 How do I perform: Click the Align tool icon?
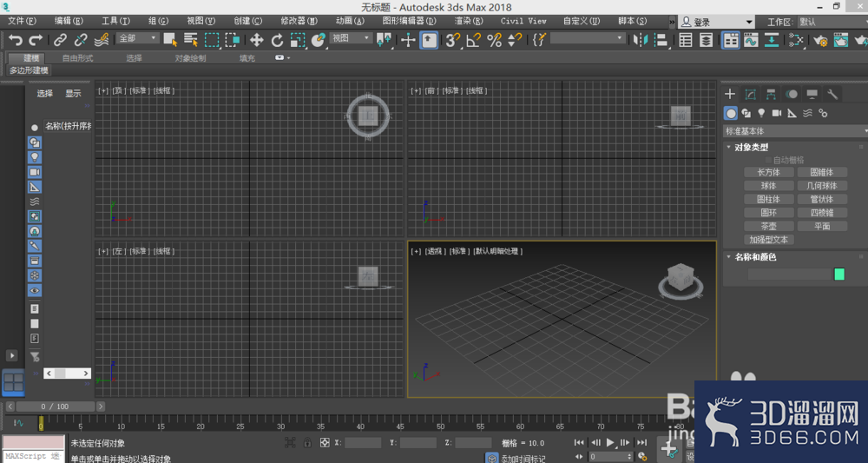tap(661, 40)
